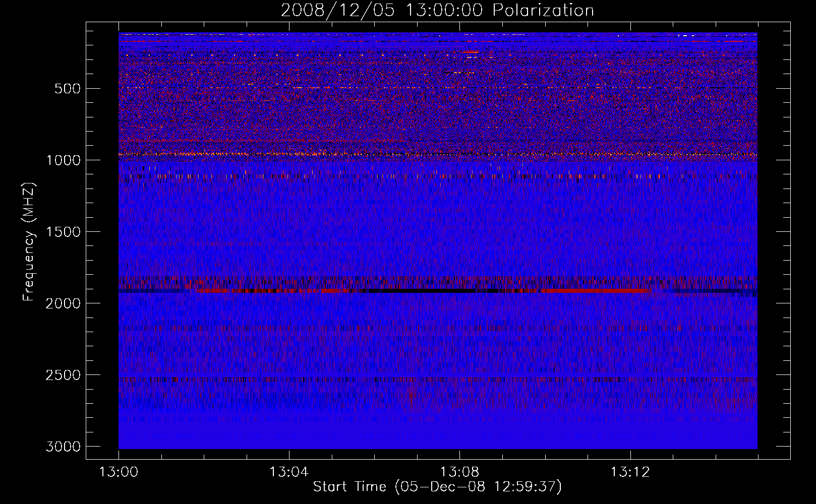Image resolution: width=816 pixels, height=504 pixels.
Task: Click the 13:12 time tick label
Action: click(x=630, y=472)
